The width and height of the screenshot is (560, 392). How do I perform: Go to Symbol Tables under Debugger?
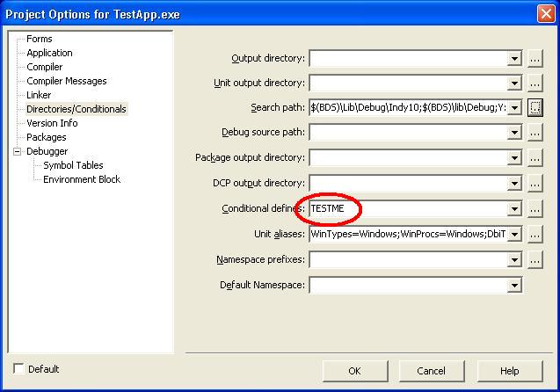(73, 165)
